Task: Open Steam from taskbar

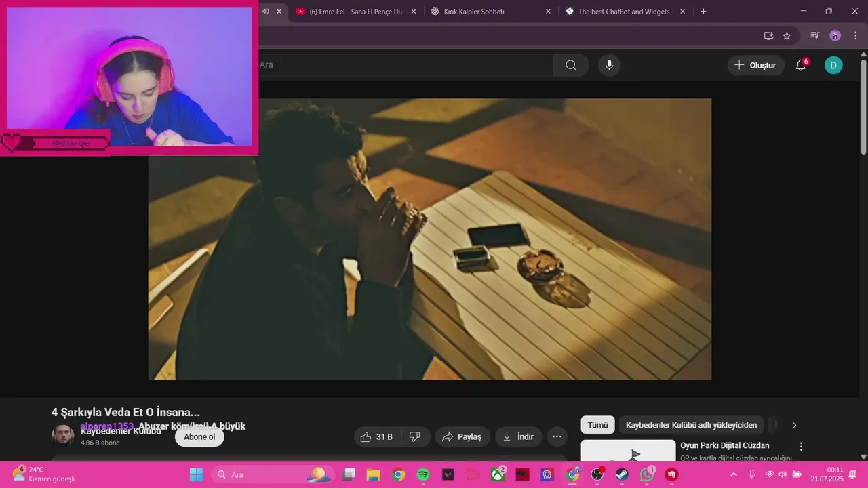Action: 622,474
